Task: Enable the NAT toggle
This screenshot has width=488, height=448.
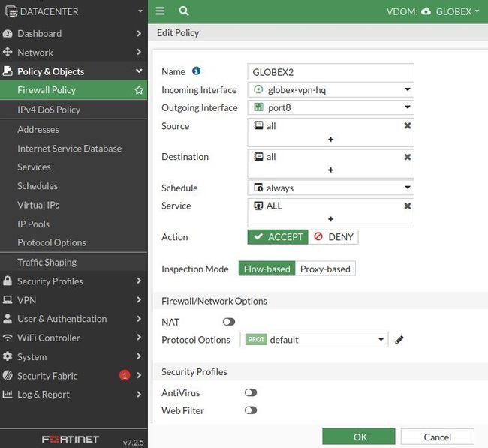Action: point(229,322)
